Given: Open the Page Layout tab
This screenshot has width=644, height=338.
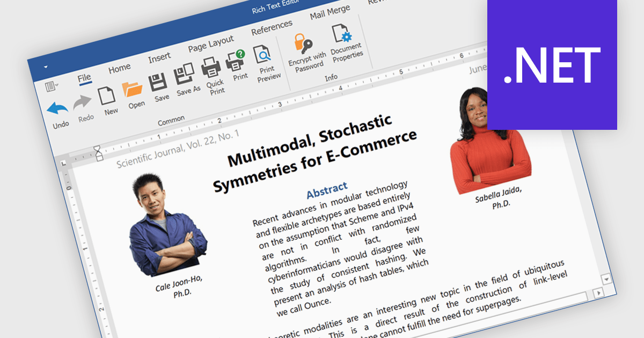Looking at the screenshot, I should tap(210, 44).
